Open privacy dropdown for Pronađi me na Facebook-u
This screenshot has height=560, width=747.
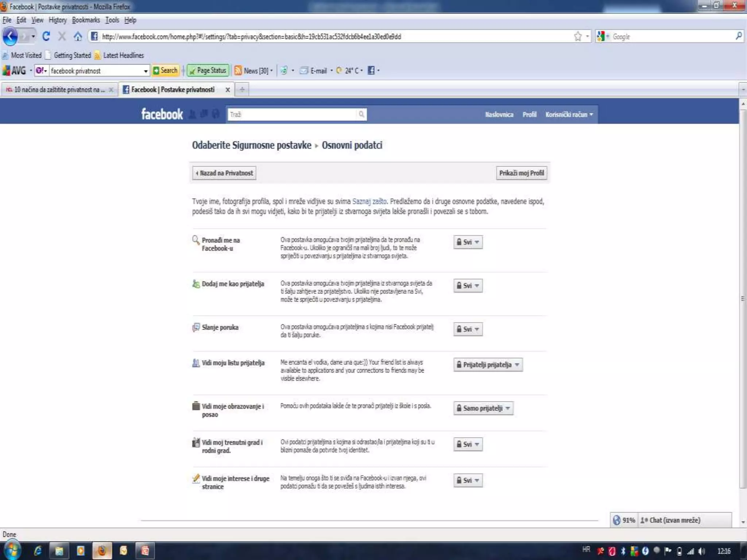468,242
